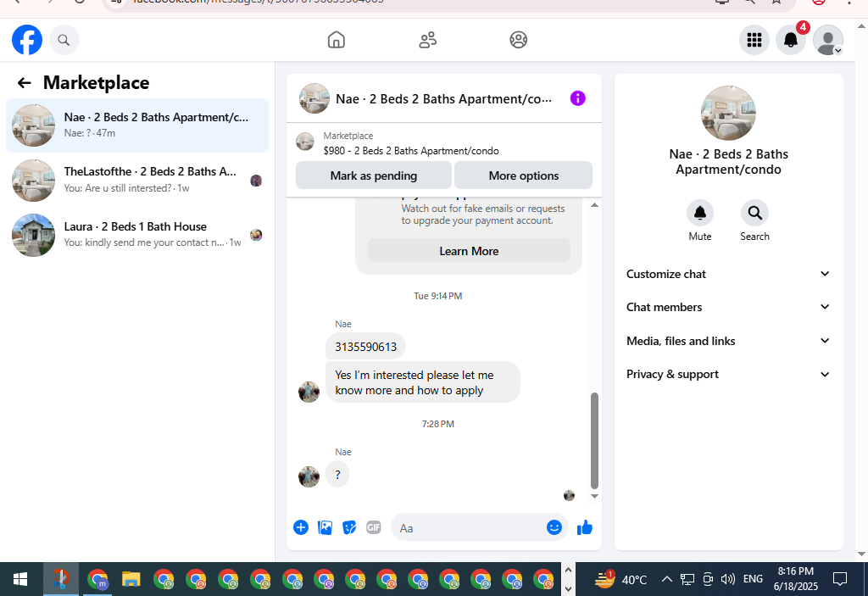This screenshot has height=596, width=868.
Task: Open notifications bell with 4 badge
Action: pyautogui.click(x=791, y=40)
